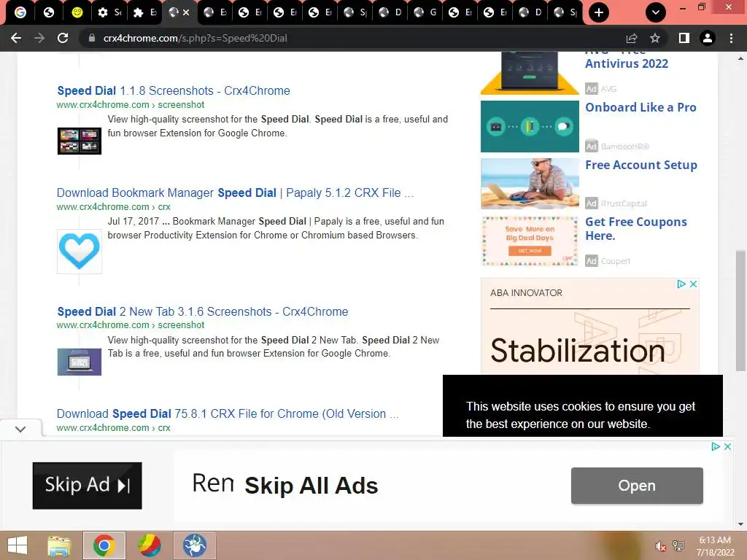Click the cookie consent notice

583,406
